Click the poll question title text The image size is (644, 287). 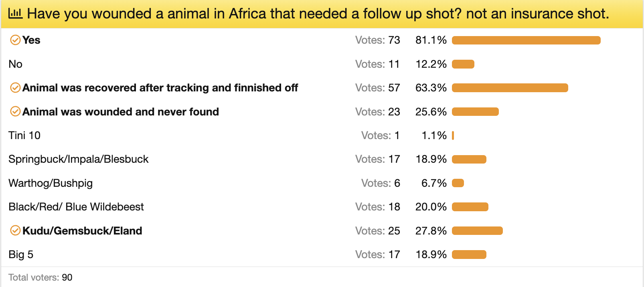point(318,14)
